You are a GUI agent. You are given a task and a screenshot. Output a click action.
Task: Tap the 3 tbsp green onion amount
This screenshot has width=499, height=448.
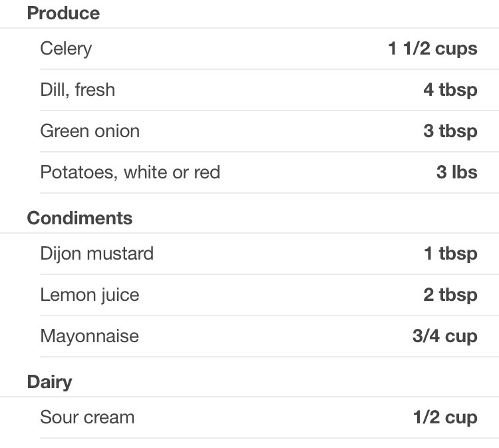click(450, 131)
